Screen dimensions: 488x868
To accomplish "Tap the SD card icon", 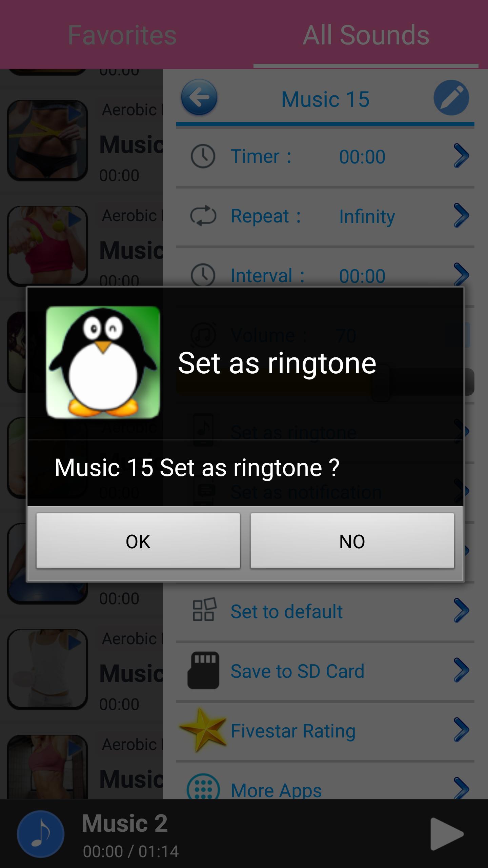I will pos(203,670).
